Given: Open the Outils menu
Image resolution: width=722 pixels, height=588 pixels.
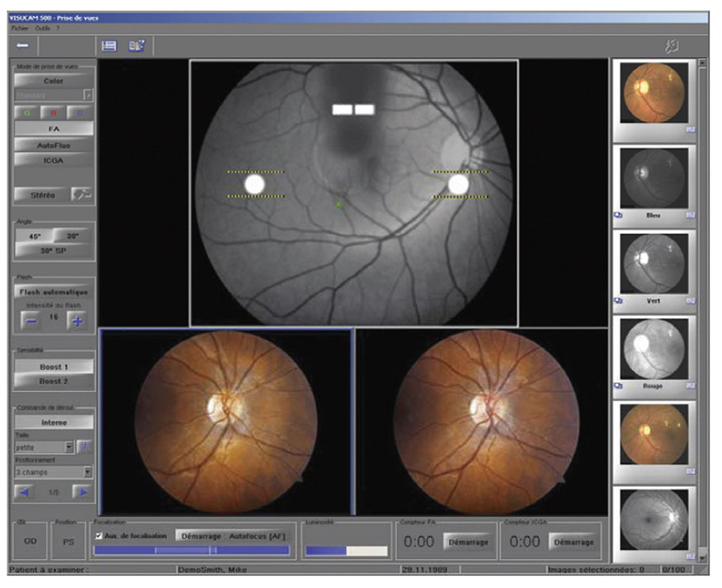Looking at the screenshot, I should 42,28.
